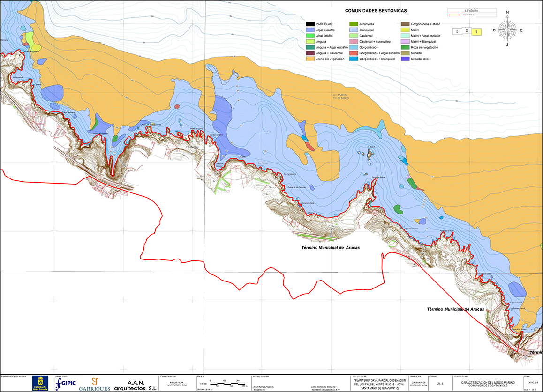Click the Garrigues logo
This screenshot has height=392, width=543.
95,385
